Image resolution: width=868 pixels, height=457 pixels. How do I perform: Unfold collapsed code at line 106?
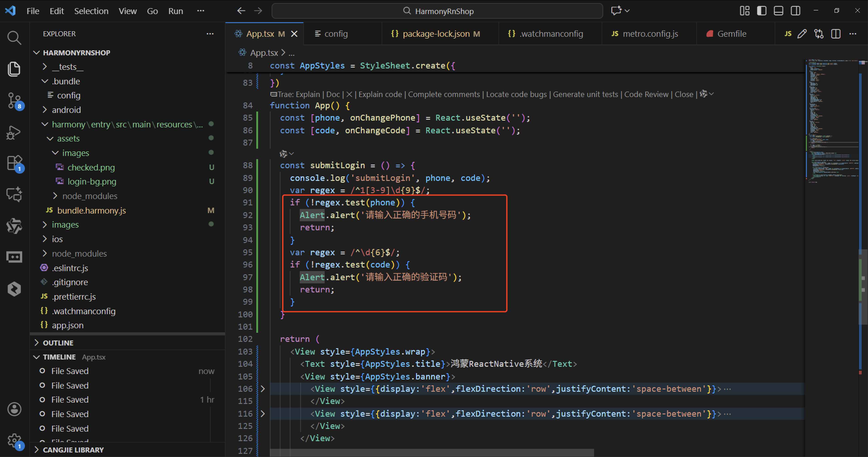[x=263, y=389]
